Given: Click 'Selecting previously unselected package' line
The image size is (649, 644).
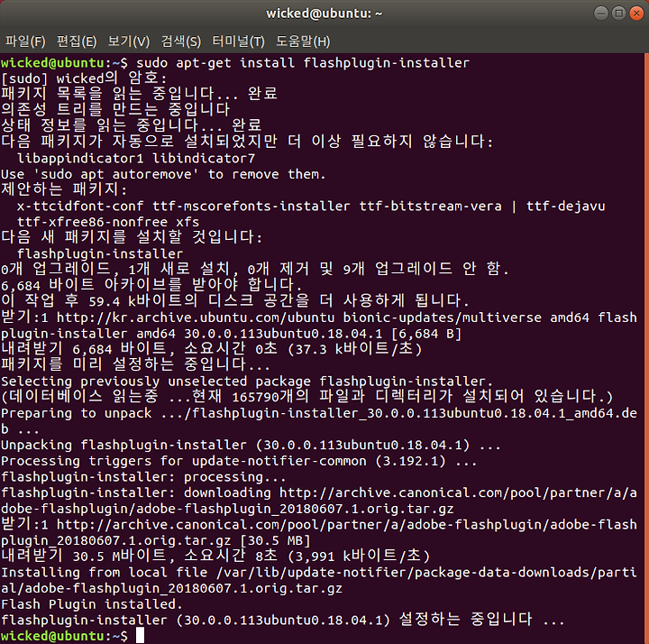Looking at the screenshot, I should (x=247, y=382).
